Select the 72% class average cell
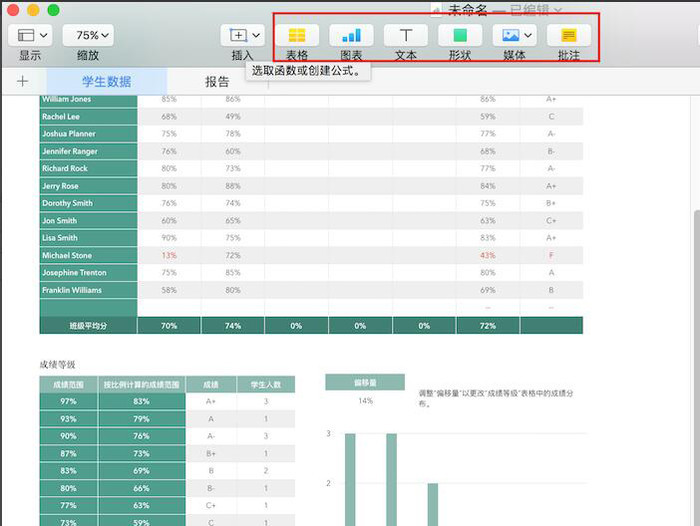Screen dimensions: 700x526 click(488, 326)
